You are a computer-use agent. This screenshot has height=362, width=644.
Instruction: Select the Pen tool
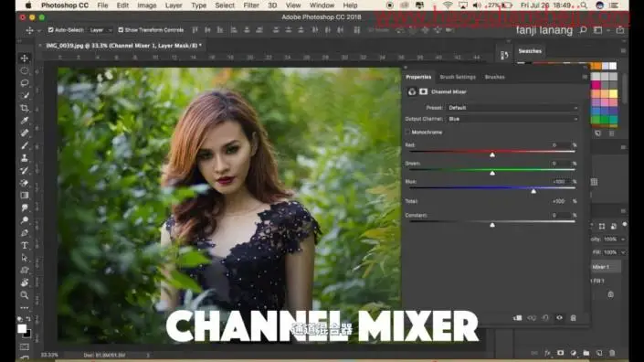tap(25, 233)
